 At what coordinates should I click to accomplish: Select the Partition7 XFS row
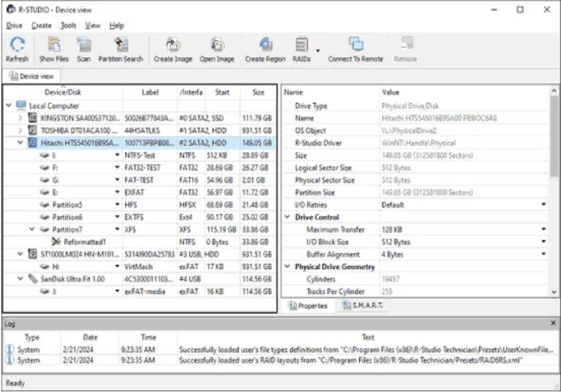[x=140, y=230]
